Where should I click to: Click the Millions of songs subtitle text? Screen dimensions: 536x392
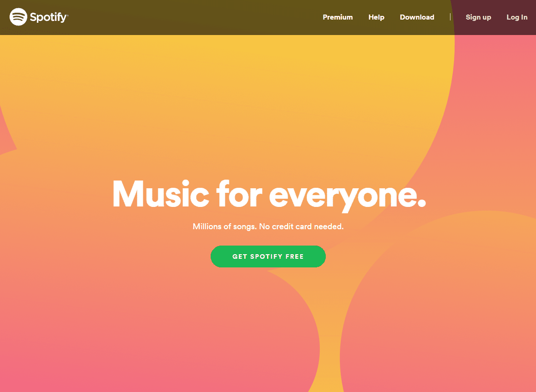224,226
